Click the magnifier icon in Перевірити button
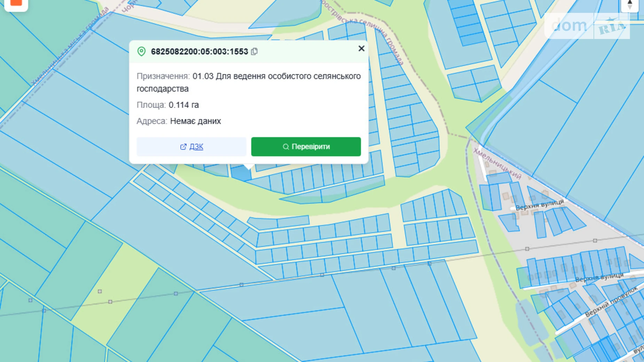The height and width of the screenshot is (362, 644). pyautogui.click(x=286, y=147)
